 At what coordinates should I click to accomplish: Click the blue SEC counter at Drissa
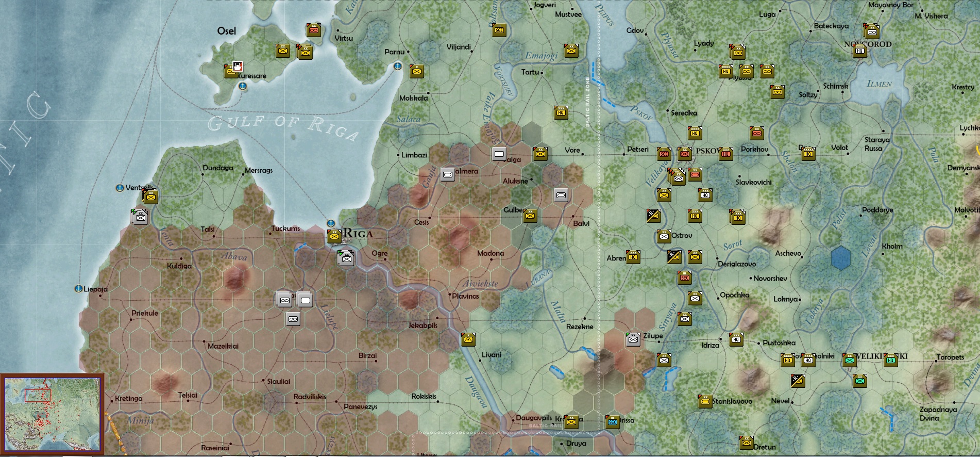pyautogui.click(x=612, y=421)
